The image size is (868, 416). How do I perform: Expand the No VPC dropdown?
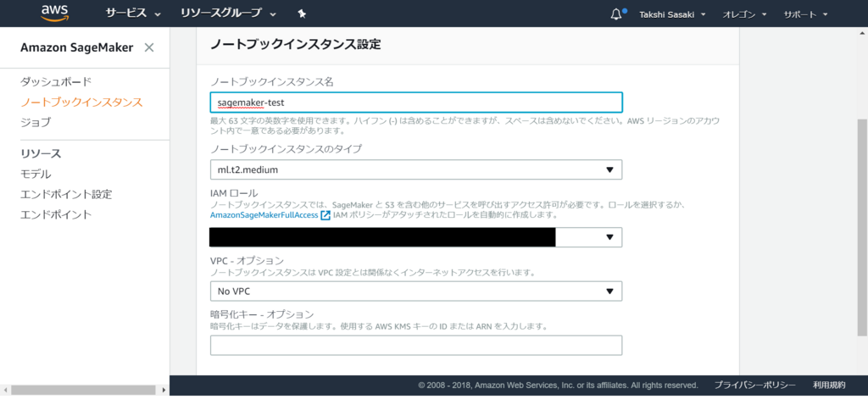pyautogui.click(x=416, y=291)
